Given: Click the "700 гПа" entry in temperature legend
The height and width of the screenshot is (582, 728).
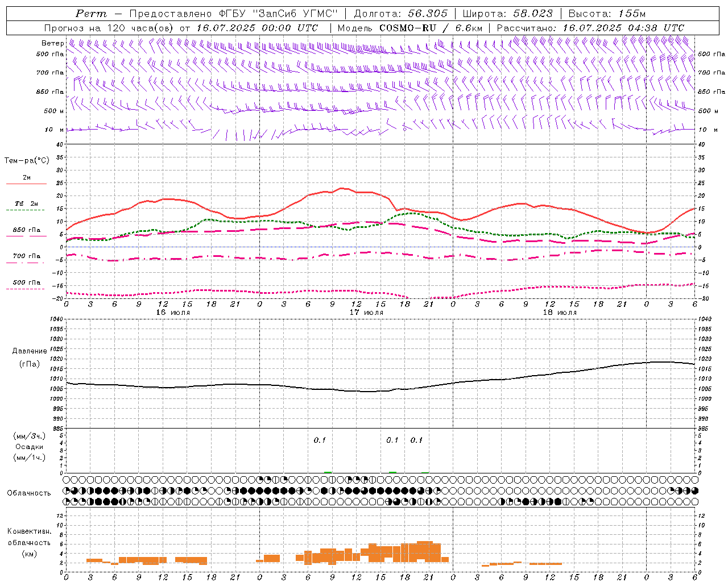Looking at the screenshot, I should (27, 256).
